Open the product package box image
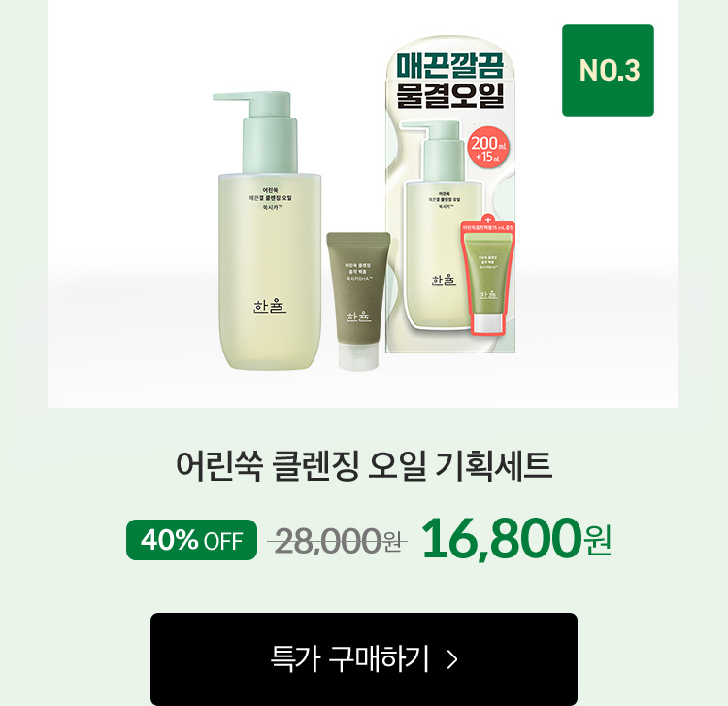Image resolution: width=728 pixels, height=706 pixels. [x=450, y=194]
